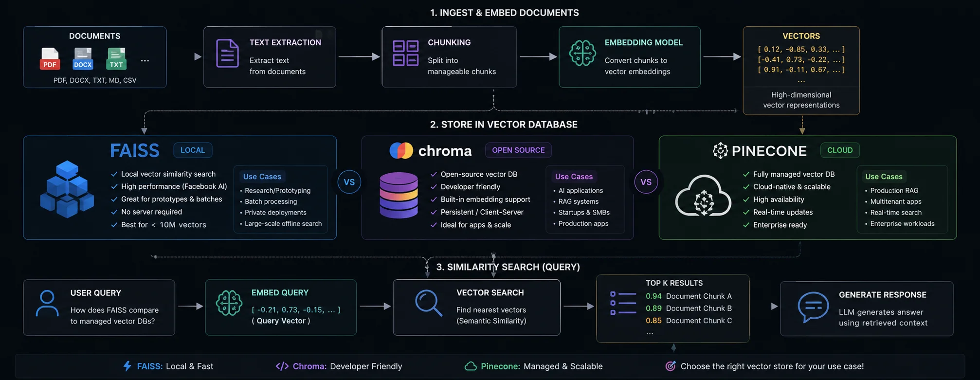Image resolution: width=980 pixels, height=380 pixels.
Task: Click the Chroma stacked database icon
Action: point(399,195)
